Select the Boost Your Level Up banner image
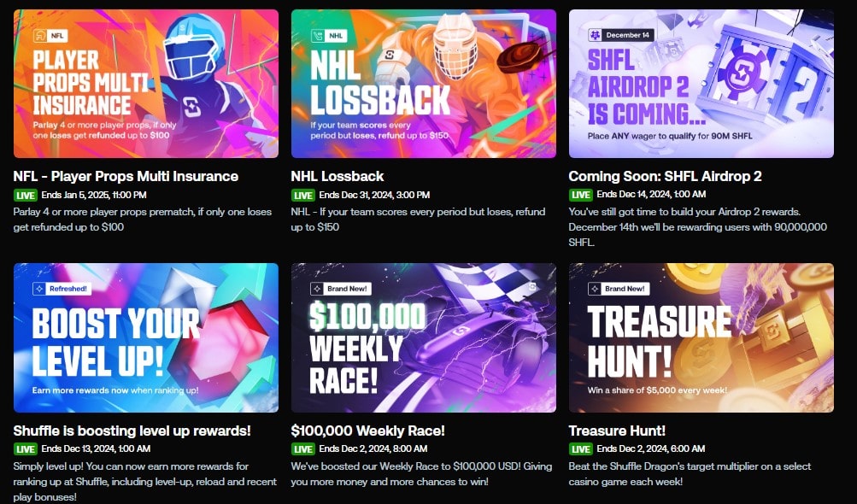This screenshot has height=504, width=857. (x=146, y=337)
